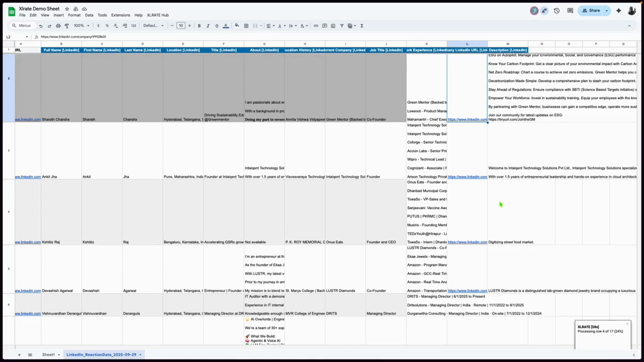The width and height of the screenshot is (644, 362).
Task: Open the font selector dropdown
Action: point(153,25)
